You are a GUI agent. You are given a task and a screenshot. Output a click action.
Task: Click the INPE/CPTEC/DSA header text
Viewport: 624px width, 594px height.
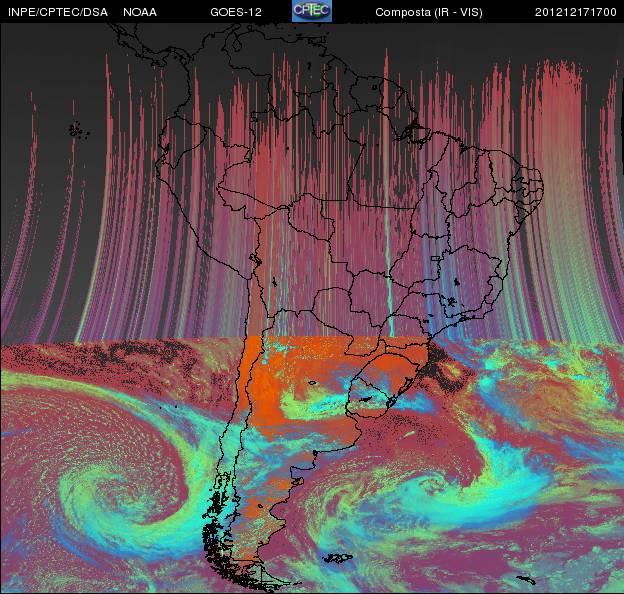58,12
